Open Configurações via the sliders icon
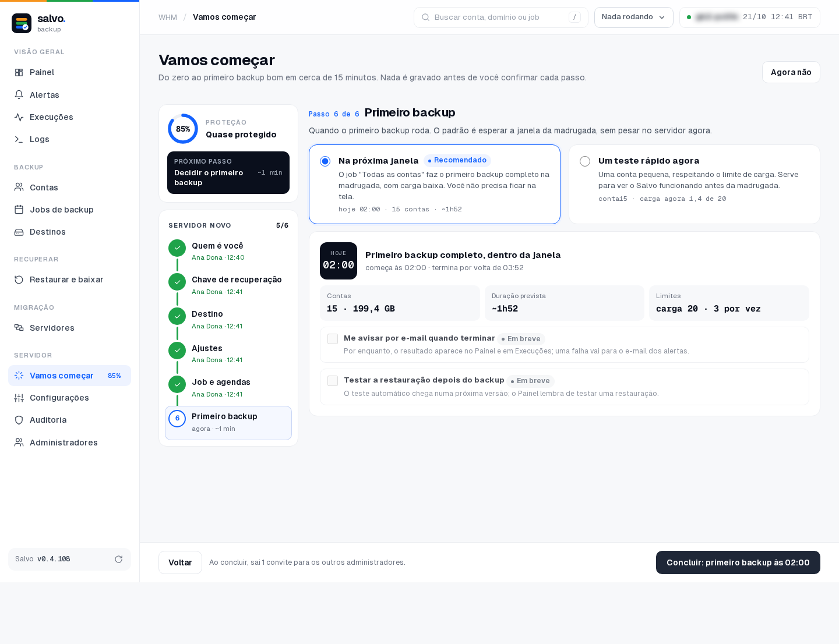Screen dimensions: 839x644 (19, 398)
